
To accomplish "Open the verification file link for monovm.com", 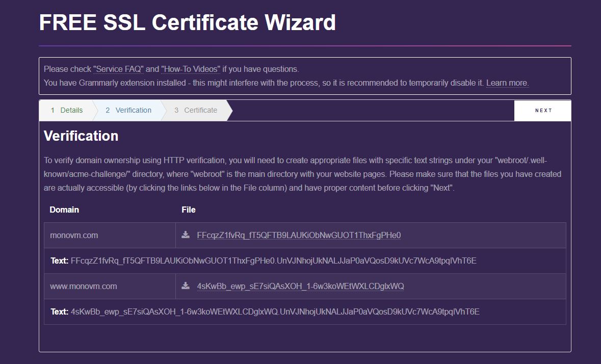I will click(x=299, y=235).
